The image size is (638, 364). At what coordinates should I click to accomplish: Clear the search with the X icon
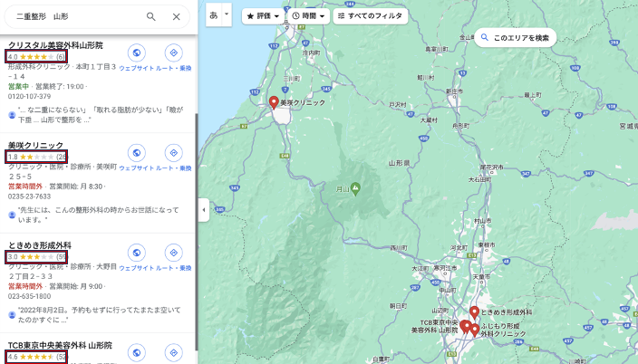click(176, 16)
